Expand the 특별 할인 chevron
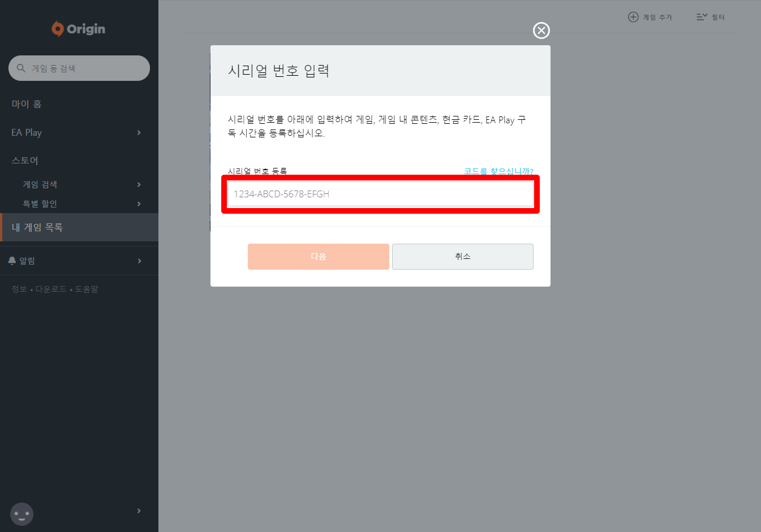This screenshot has width=761, height=532. (139, 204)
